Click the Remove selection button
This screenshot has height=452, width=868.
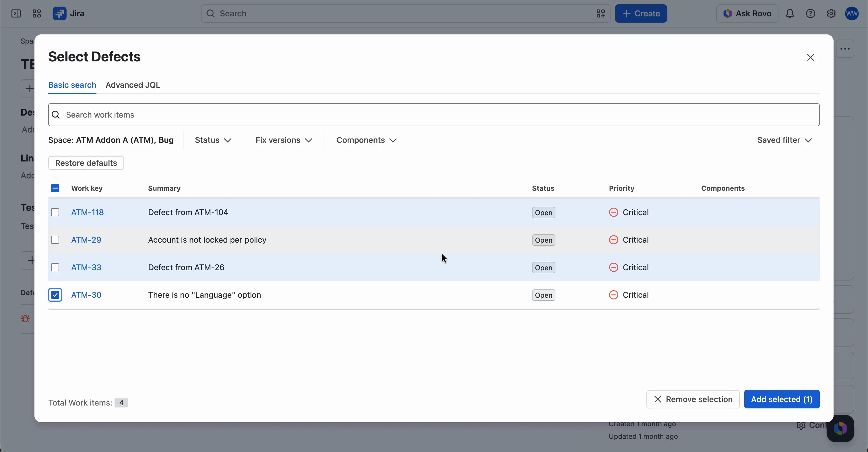(x=693, y=400)
